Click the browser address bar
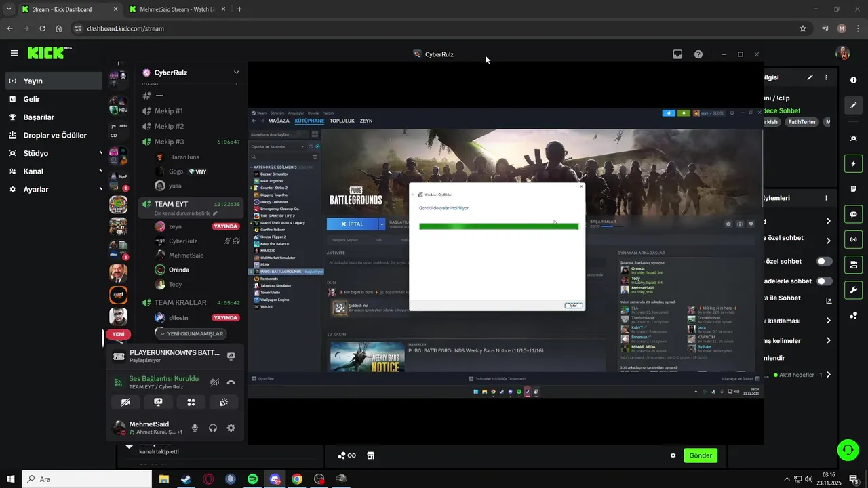Image resolution: width=868 pixels, height=488 pixels. pos(434,28)
